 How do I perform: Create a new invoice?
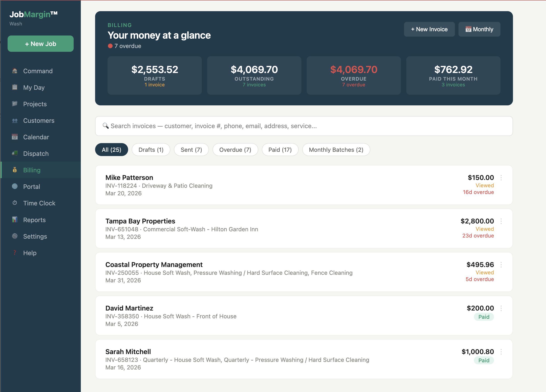429,29
